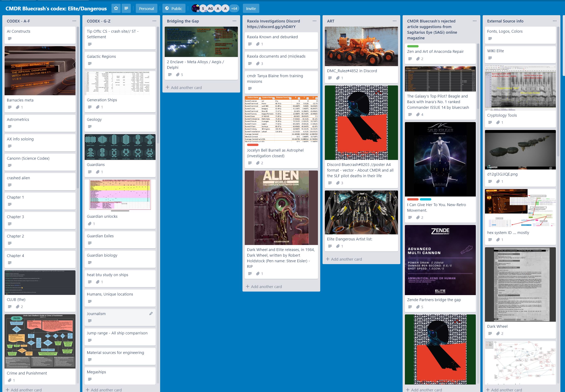This screenshot has width=565, height=392.
Task: Click the attachment icon on Dark Wheel card
Action: [498, 333]
